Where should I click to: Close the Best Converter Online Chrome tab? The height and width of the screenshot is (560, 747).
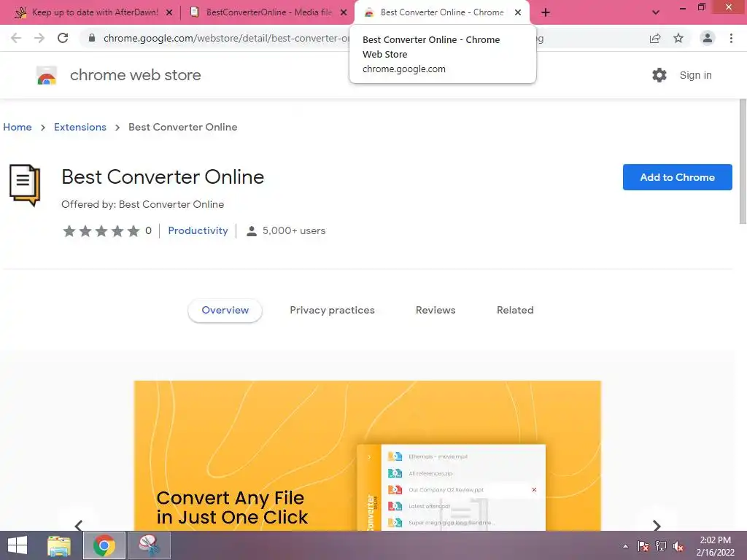[x=518, y=12]
